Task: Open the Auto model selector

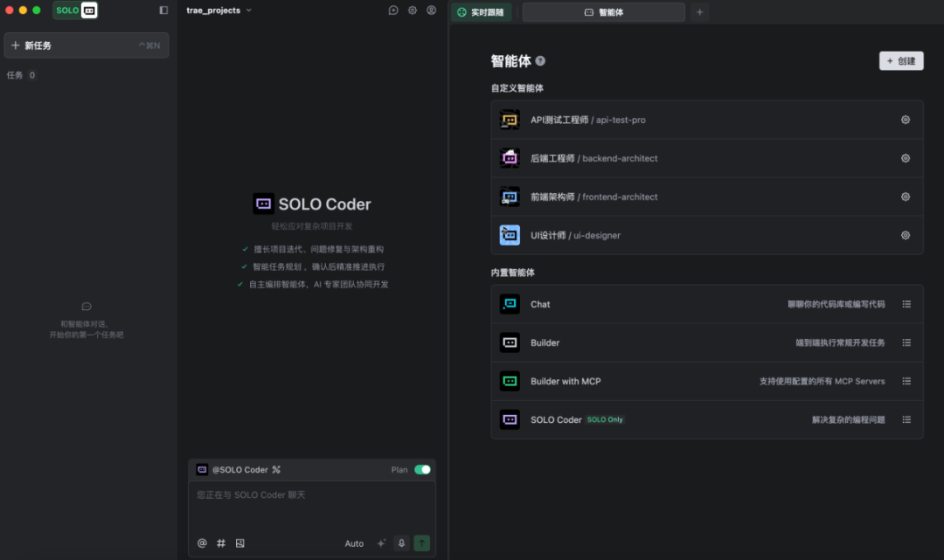Action: point(353,543)
